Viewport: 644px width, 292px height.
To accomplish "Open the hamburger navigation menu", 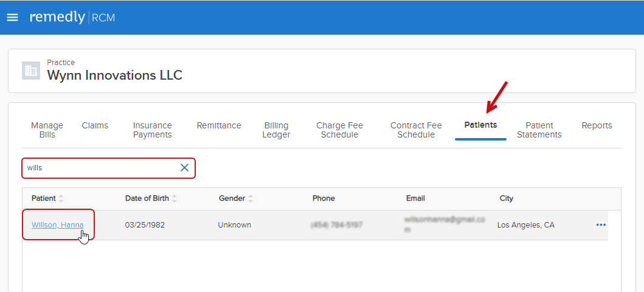I will 12,17.
